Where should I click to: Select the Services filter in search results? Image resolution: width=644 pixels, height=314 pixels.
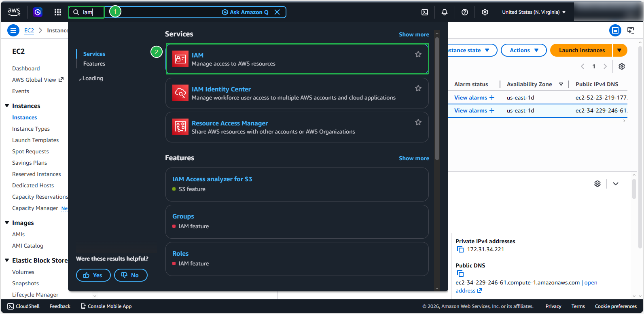point(94,54)
